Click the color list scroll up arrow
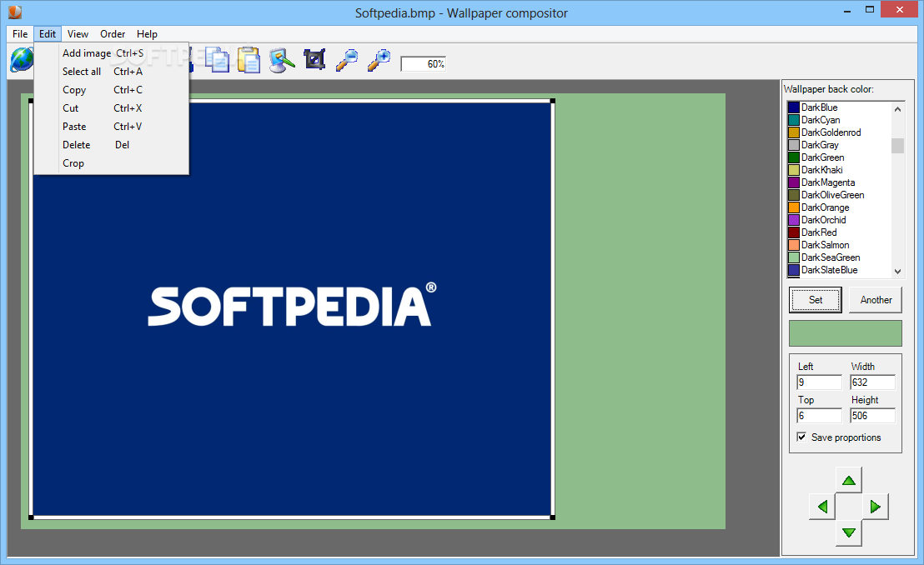Screen dimensions: 924x565 point(897,108)
